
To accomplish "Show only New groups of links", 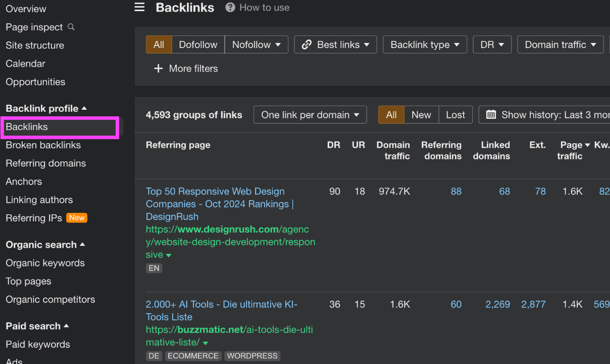I will pos(421,114).
